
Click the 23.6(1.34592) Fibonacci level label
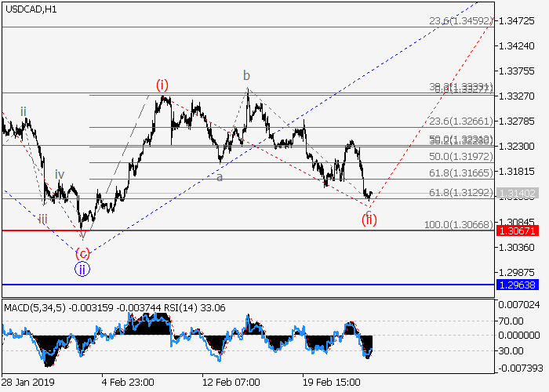tap(461, 21)
